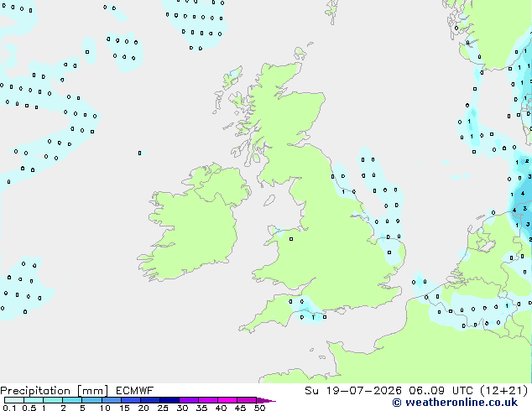Click the '30' legend value label
The height and width of the screenshot is (411, 532).
[182, 408]
